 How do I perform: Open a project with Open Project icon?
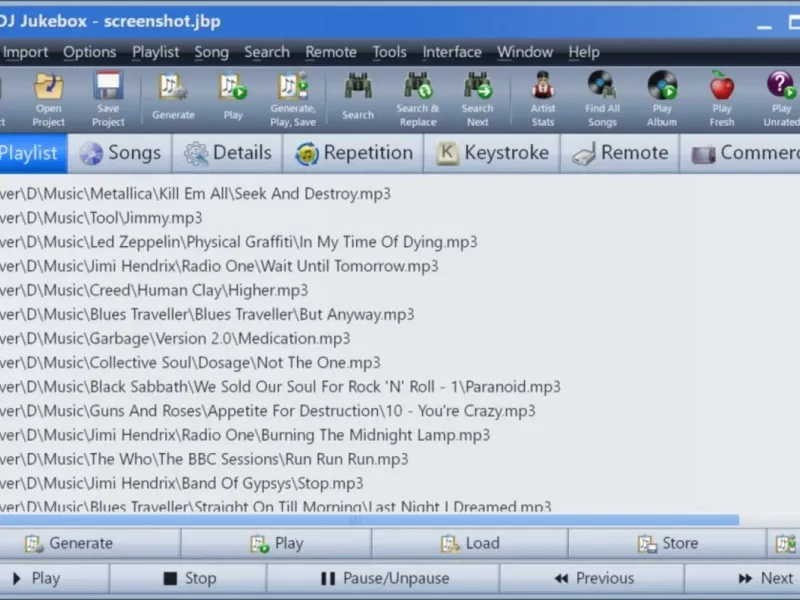click(x=48, y=99)
